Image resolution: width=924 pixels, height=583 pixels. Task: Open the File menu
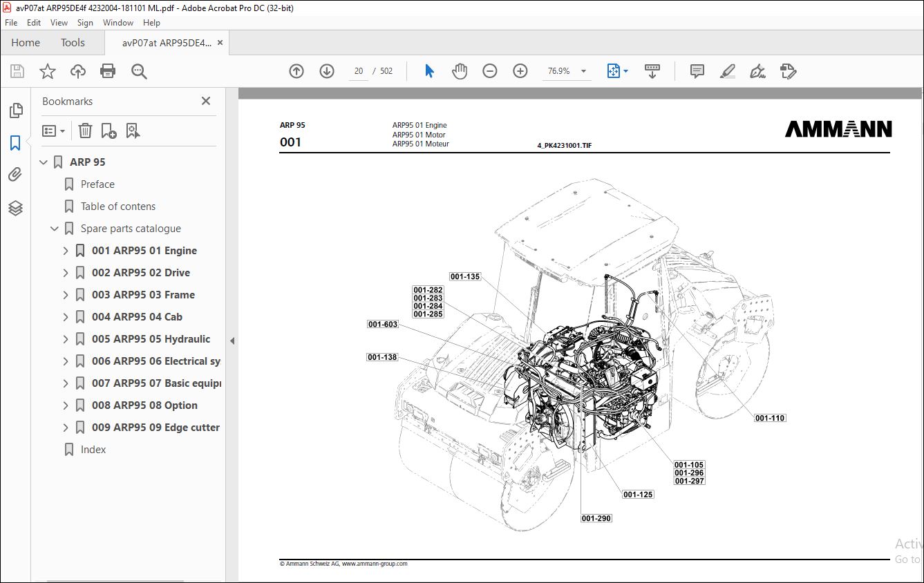coord(11,23)
